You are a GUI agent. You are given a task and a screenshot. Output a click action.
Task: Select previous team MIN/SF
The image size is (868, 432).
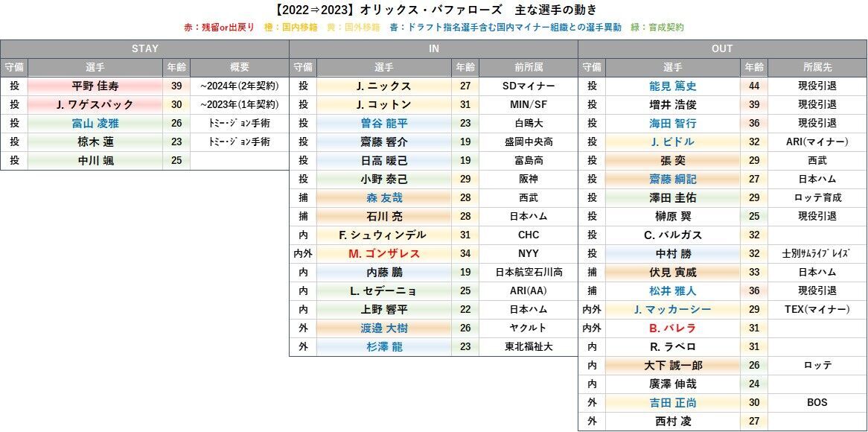coord(528,105)
